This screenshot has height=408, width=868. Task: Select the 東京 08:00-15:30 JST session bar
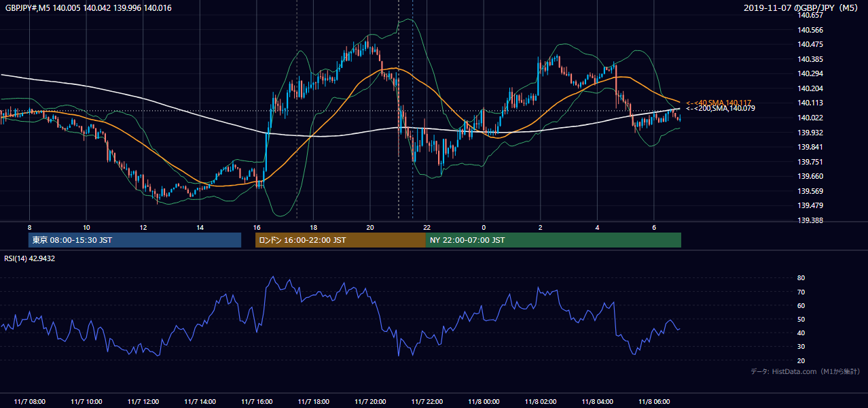(x=134, y=240)
